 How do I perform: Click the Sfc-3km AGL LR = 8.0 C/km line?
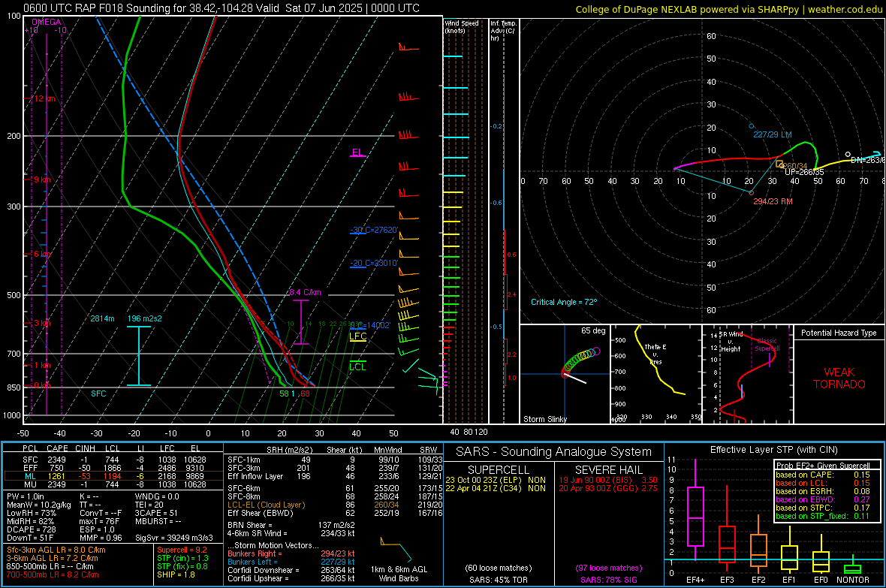56,550
